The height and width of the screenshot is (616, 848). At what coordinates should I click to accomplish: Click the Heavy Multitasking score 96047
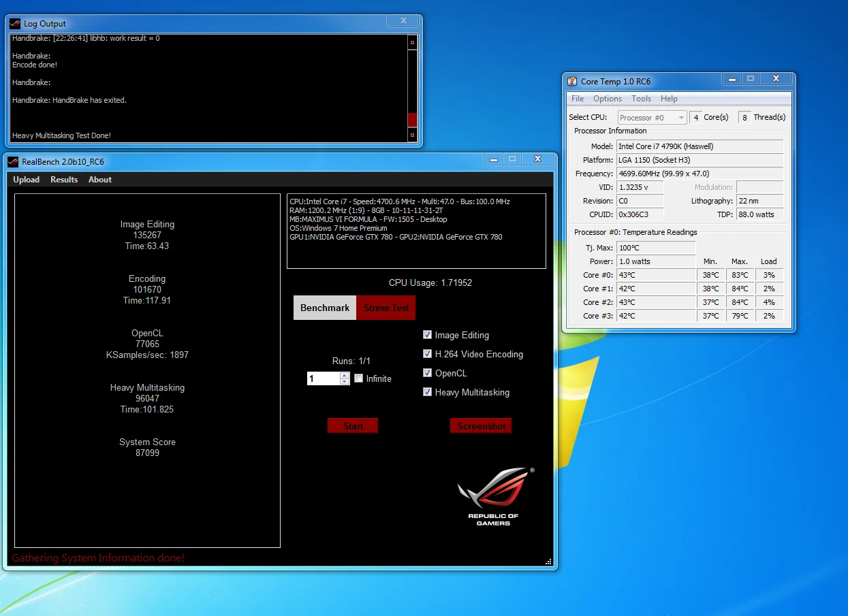tap(147, 398)
